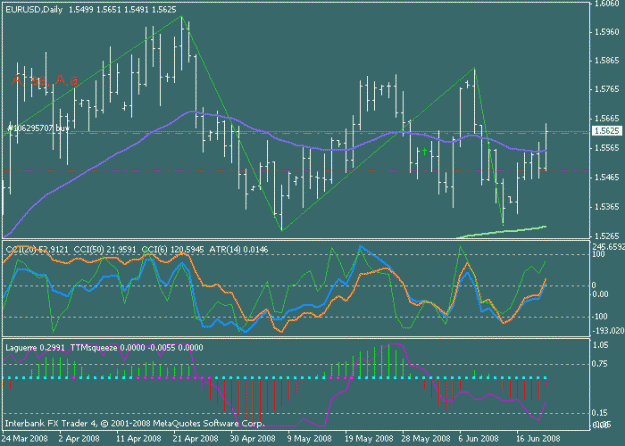Click the CCI(50) 21.9591 indicator label

click(x=105, y=250)
